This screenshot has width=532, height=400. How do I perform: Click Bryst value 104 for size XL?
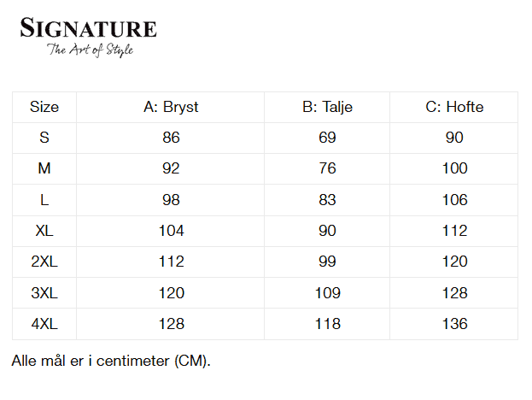click(171, 231)
